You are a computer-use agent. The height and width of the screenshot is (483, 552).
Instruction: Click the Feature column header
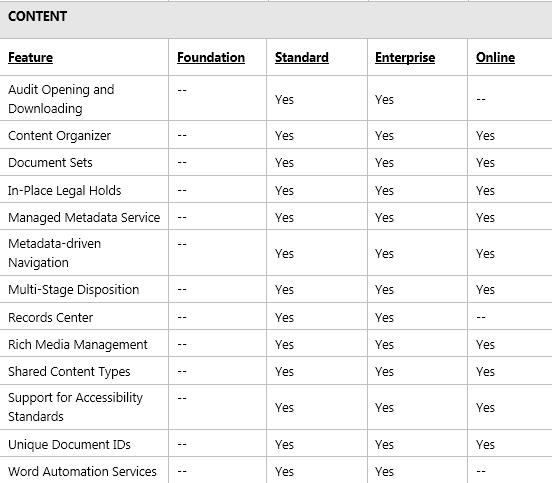click(30, 57)
